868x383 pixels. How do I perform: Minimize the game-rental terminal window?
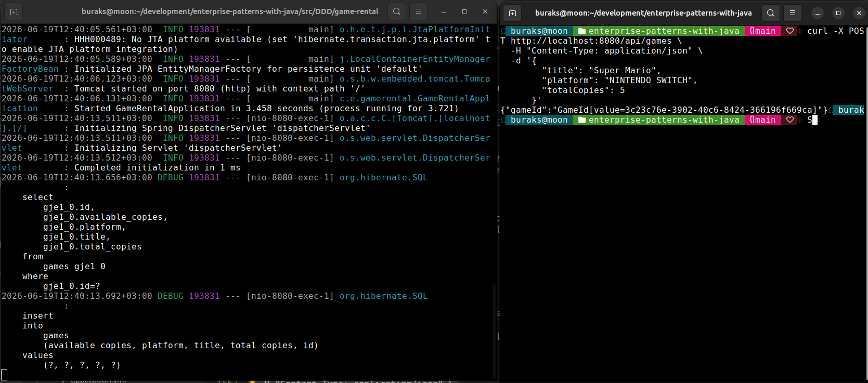point(444,11)
